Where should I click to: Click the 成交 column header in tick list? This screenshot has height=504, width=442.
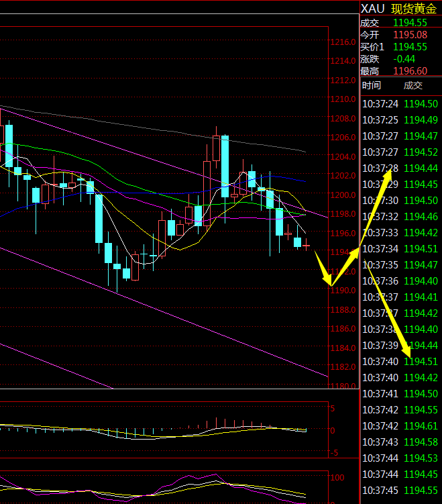[x=413, y=85]
